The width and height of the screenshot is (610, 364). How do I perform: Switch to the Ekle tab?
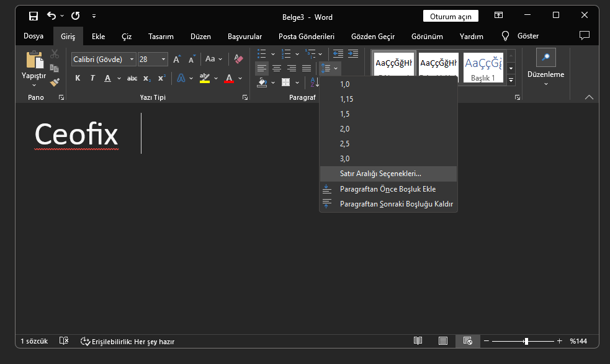pyautogui.click(x=99, y=37)
